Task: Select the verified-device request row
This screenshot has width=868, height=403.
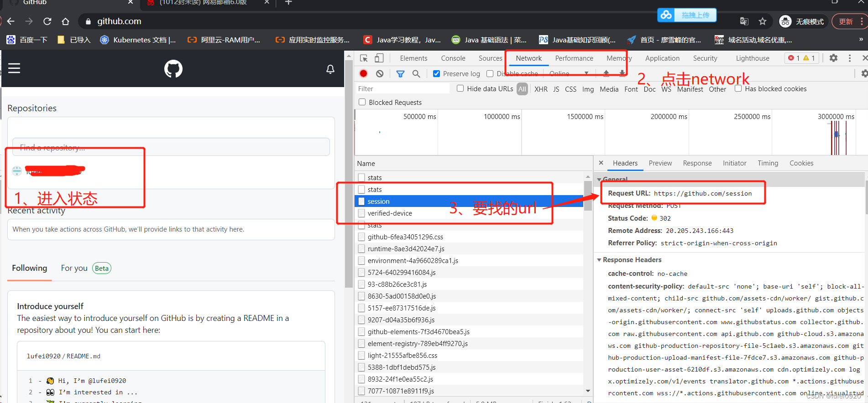Action: click(x=469, y=213)
